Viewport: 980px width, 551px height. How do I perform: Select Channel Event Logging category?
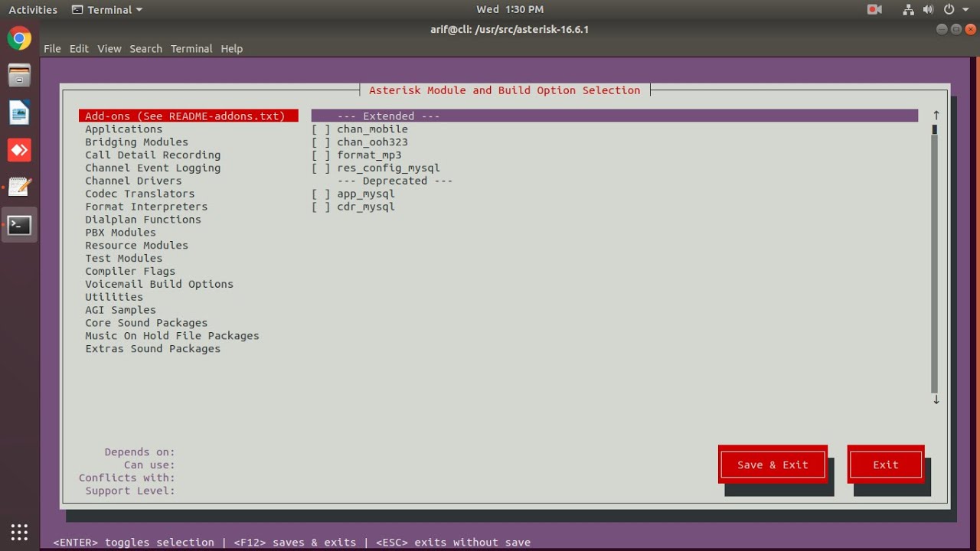152,168
